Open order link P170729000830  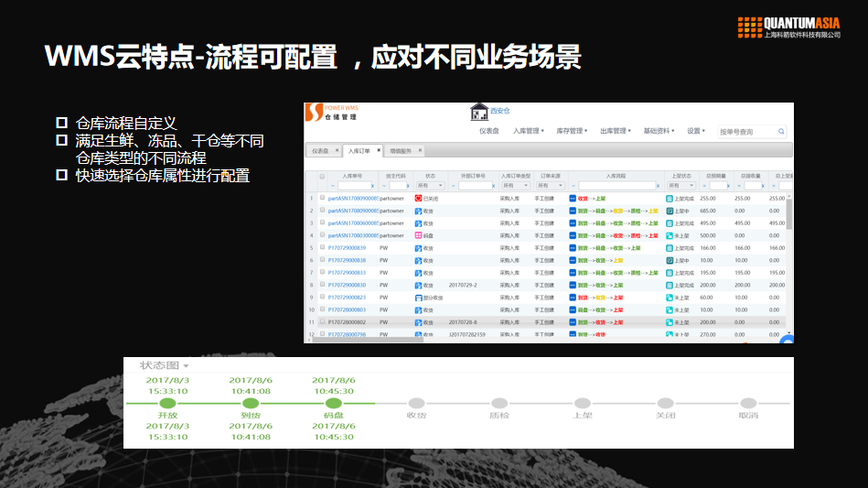(x=347, y=286)
